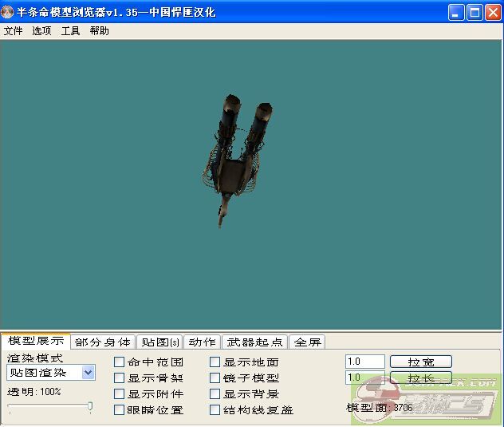Switch to the 部分身体 tab
Image resolution: width=504 pixels, height=427 pixels.
102,342
